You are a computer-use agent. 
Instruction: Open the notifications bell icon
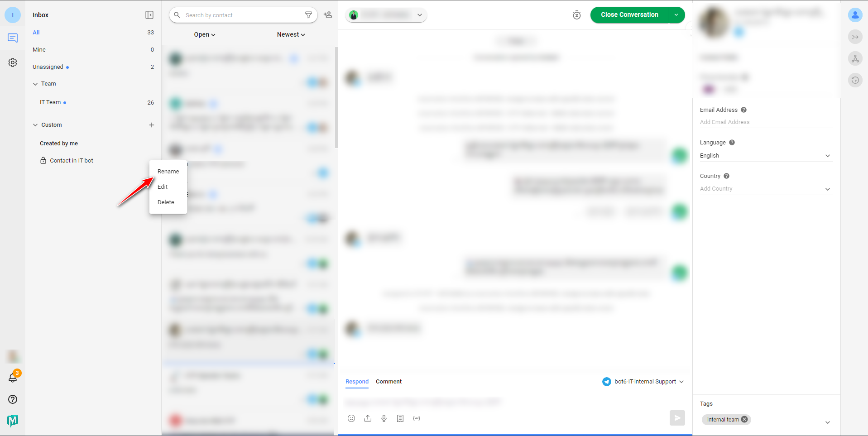point(13,378)
